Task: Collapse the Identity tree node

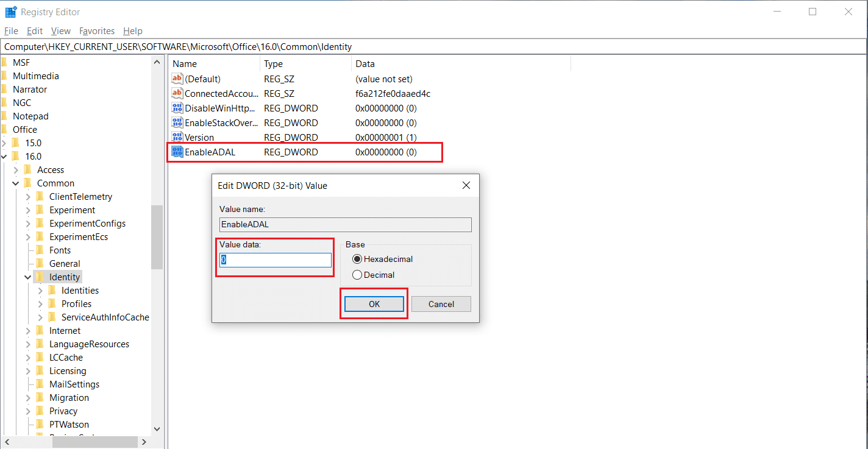Action: pyautogui.click(x=28, y=277)
